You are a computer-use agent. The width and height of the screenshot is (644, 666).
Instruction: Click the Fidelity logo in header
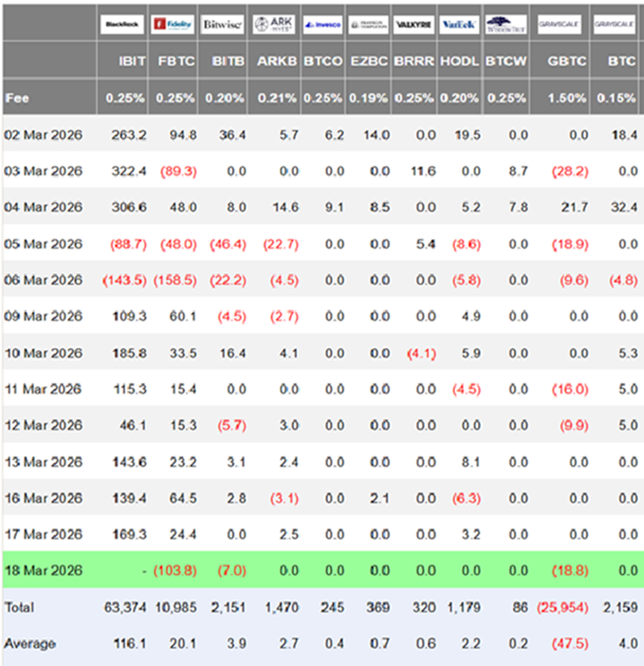[171, 24]
